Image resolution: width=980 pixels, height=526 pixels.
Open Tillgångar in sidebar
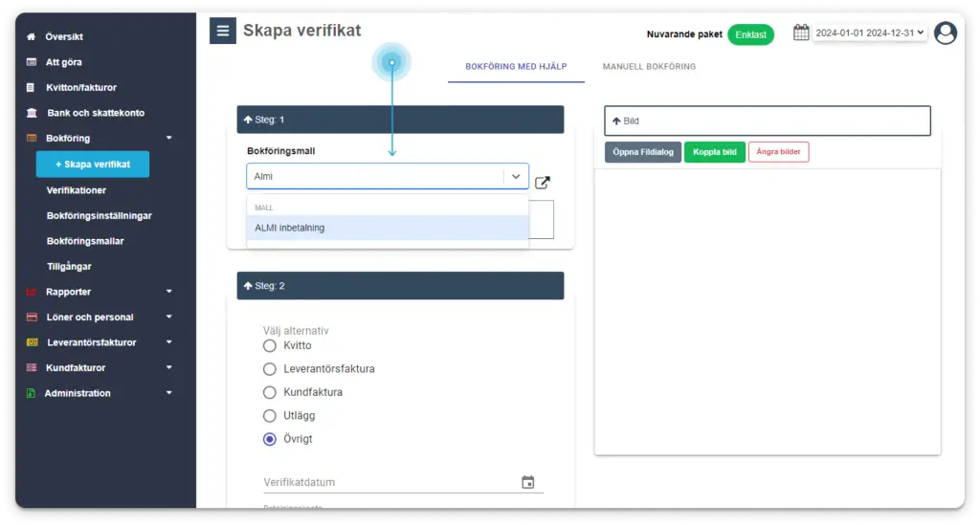(69, 267)
